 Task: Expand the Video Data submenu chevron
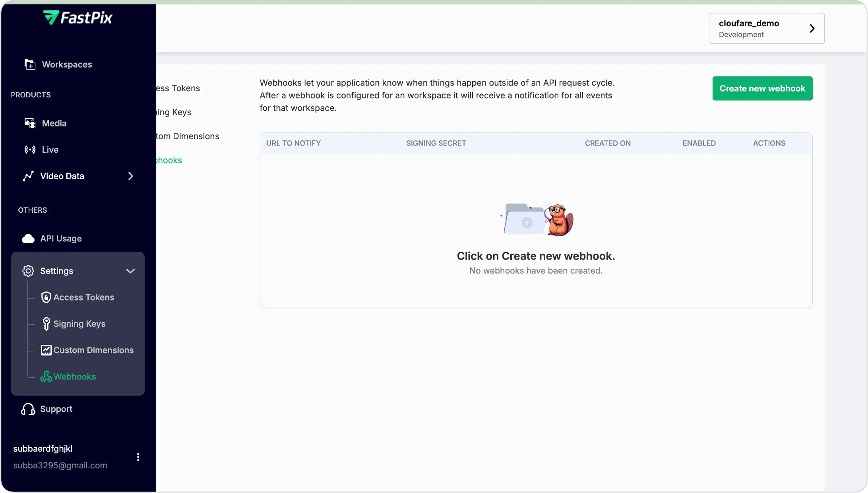(130, 176)
